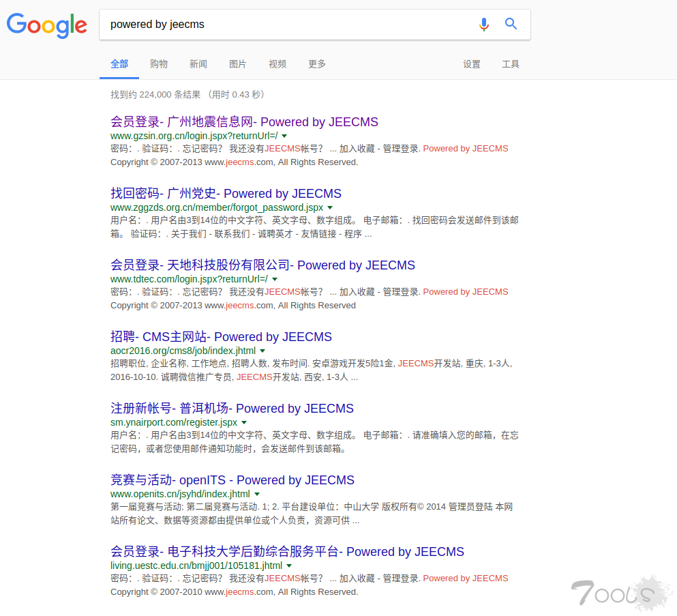Image resolution: width=677 pixels, height=616 pixels.
Task: Click the URL text www.openits.cn/jsyhd/index.jhtml
Action: pos(180,494)
